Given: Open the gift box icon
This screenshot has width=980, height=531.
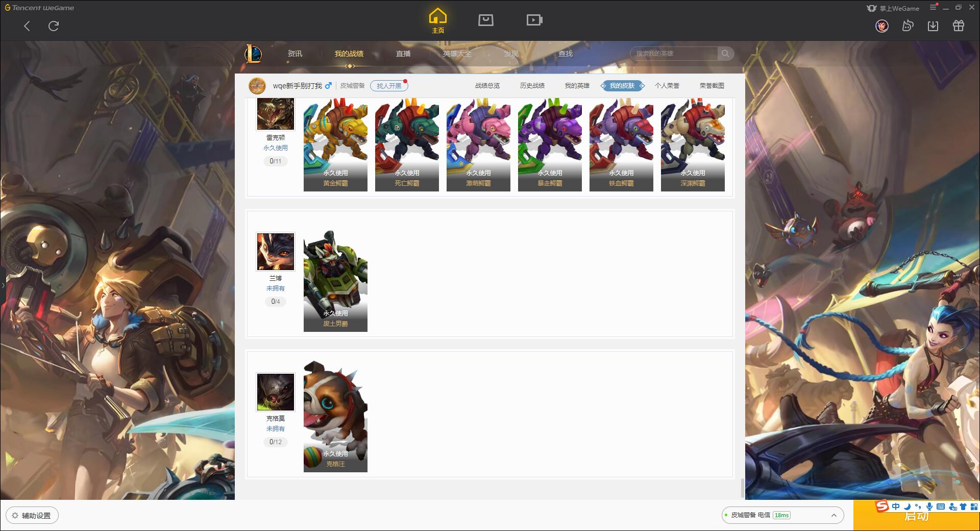Looking at the screenshot, I should 959,26.
